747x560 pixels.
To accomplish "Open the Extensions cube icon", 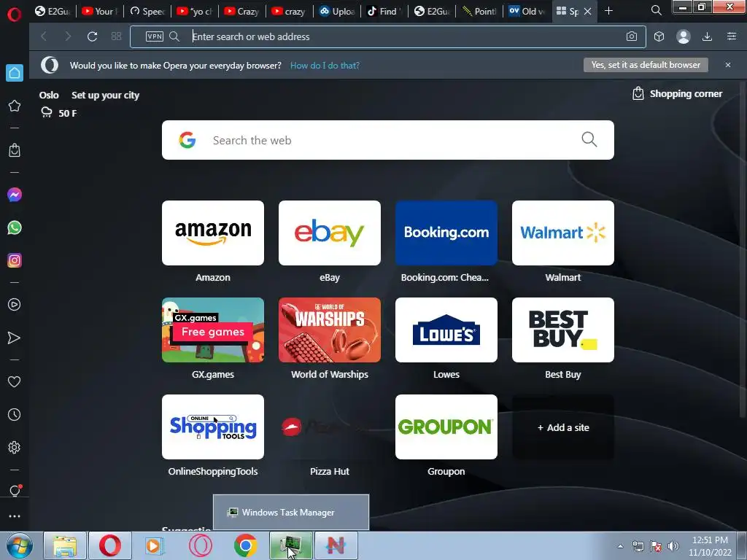I will point(659,36).
